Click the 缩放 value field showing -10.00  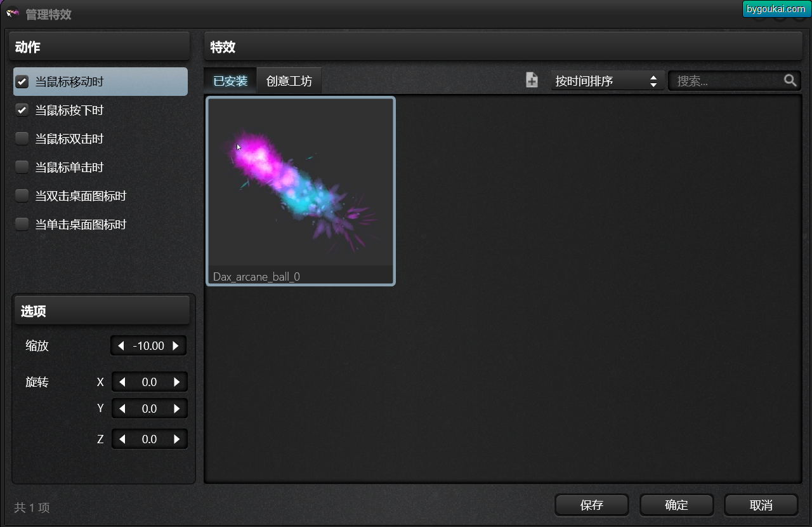point(148,346)
